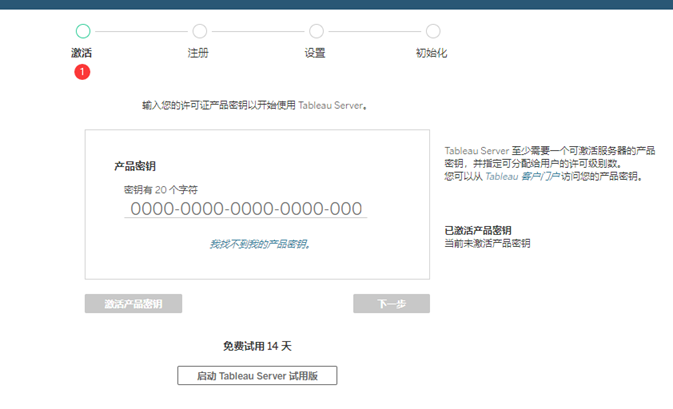Open the Tableau 客户门户 link
This screenshot has width=673, height=409.
point(522,176)
